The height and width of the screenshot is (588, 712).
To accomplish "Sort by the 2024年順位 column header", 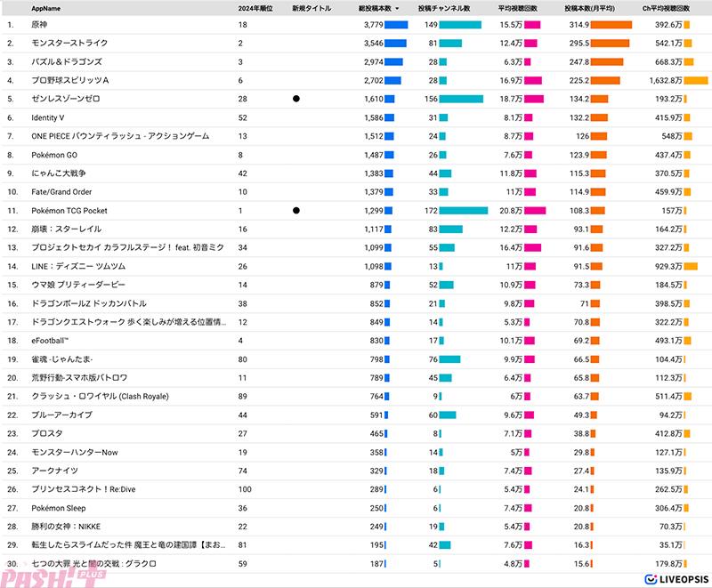I will [x=255, y=8].
